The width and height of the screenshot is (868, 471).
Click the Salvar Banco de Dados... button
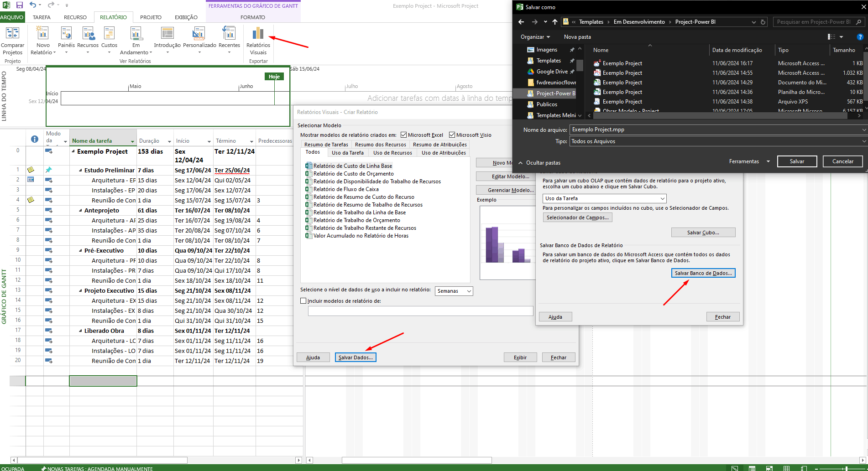pyautogui.click(x=703, y=273)
